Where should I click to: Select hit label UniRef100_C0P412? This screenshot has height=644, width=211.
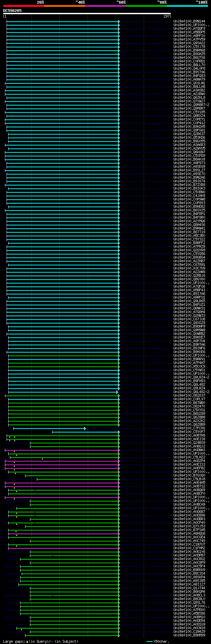point(189,123)
